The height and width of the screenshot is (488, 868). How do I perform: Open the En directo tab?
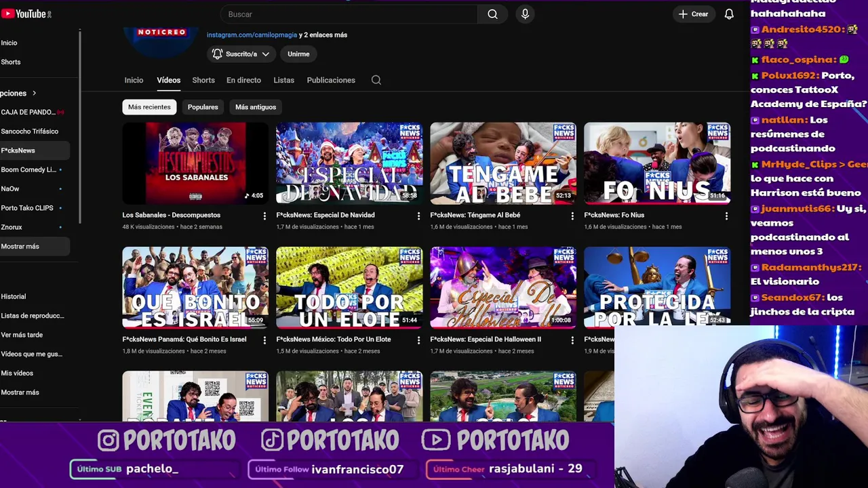[243, 80]
